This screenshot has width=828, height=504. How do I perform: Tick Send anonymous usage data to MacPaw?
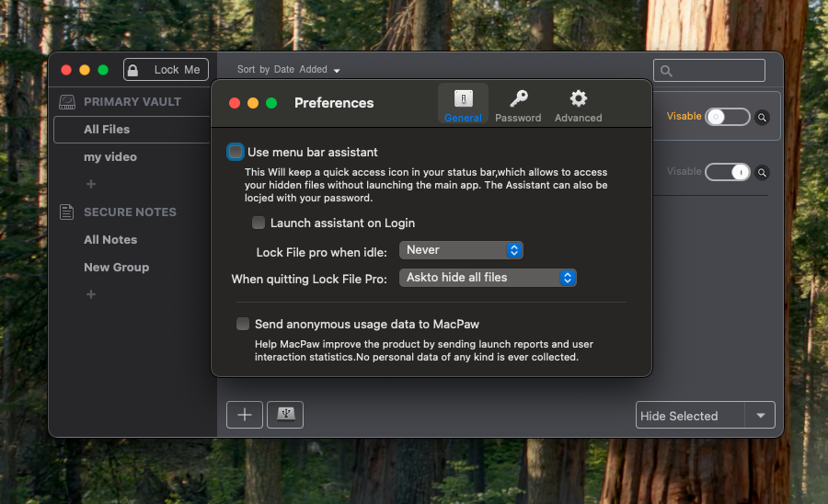tap(243, 324)
